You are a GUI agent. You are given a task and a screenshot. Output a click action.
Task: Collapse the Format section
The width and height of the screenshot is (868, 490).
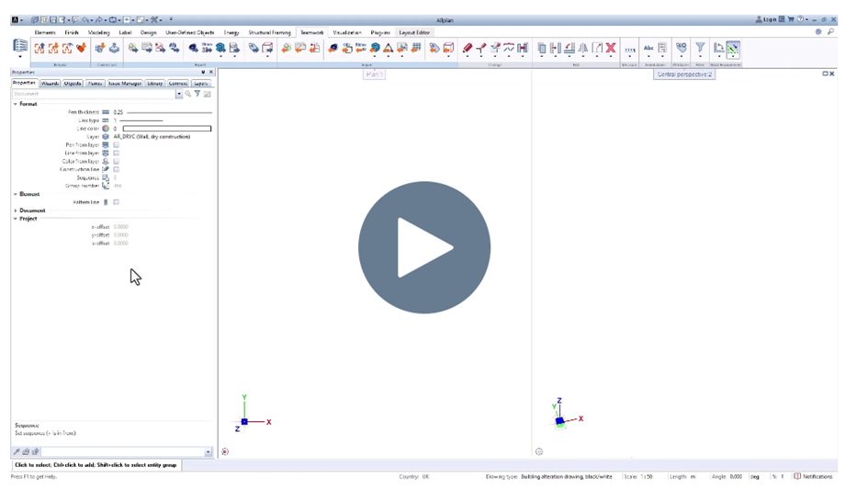[16, 104]
